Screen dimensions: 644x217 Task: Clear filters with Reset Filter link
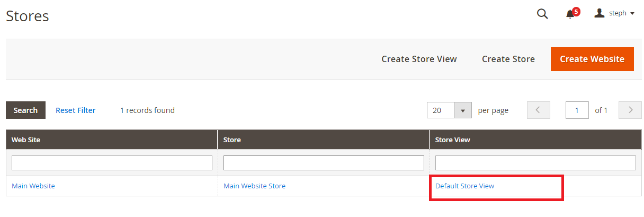pyautogui.click(x=76, y=110)
